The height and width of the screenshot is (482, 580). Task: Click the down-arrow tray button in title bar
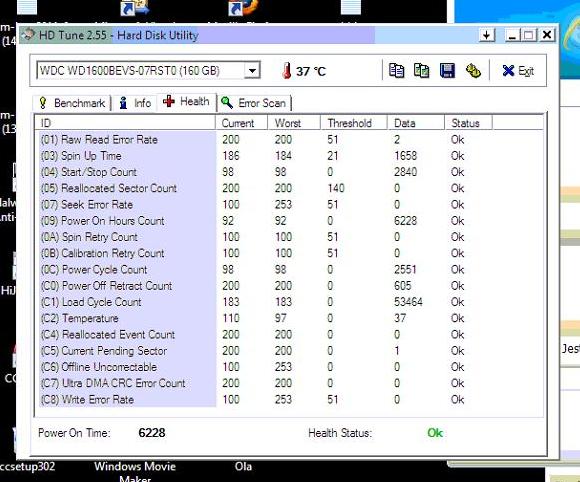(x=486, y=35)
